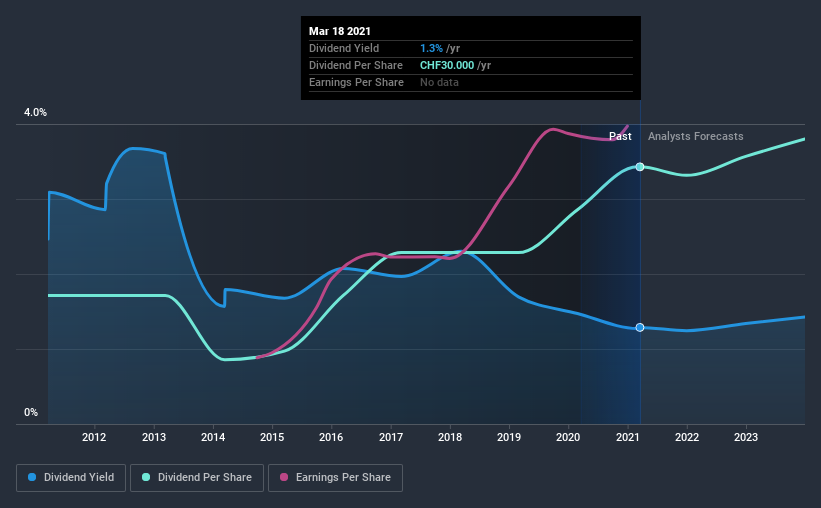Click the Mar 18 2021 tooltip date header
Image resolution: width=821 pixels, height=508 pixels.
(x=340, y=31)
